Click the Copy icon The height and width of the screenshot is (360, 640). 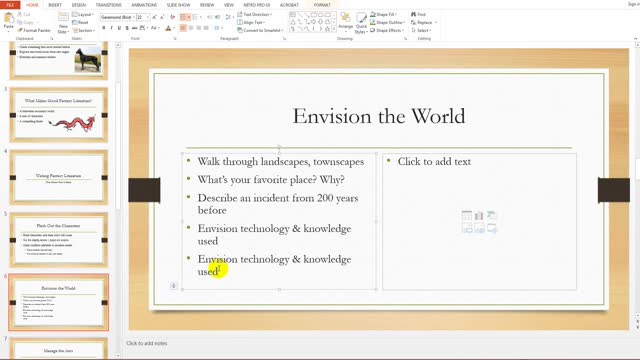coord(20,22)
